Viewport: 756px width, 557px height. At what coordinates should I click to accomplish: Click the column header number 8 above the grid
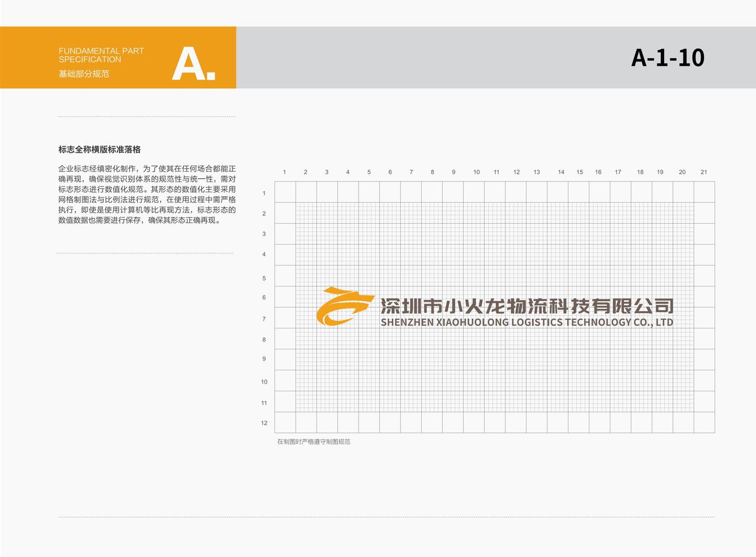point(432,172)
